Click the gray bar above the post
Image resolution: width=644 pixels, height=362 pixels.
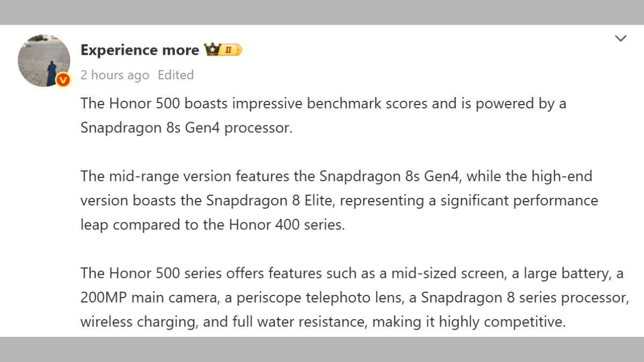coord(322,12)
